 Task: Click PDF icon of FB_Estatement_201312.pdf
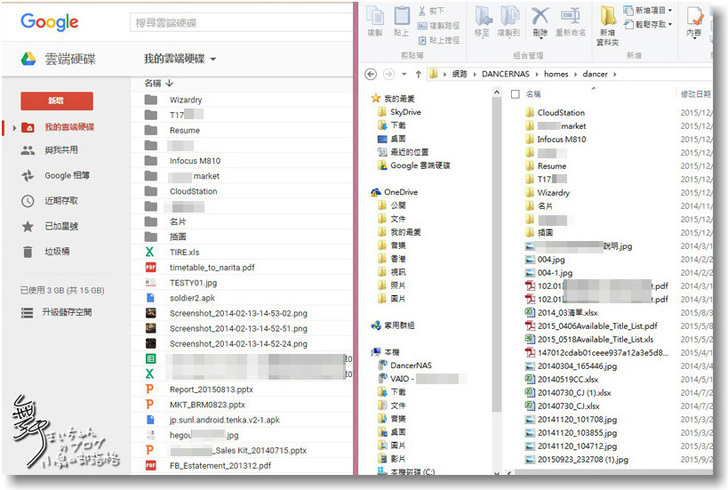[x=150, y=465]
